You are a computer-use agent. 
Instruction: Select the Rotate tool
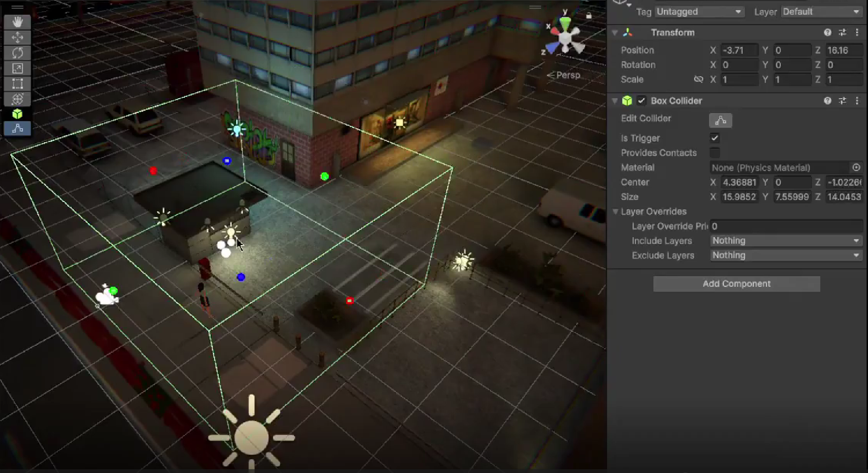point(18,53)
